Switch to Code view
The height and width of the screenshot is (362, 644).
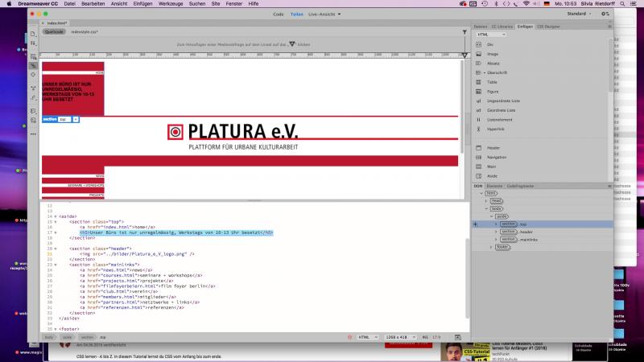278,14
